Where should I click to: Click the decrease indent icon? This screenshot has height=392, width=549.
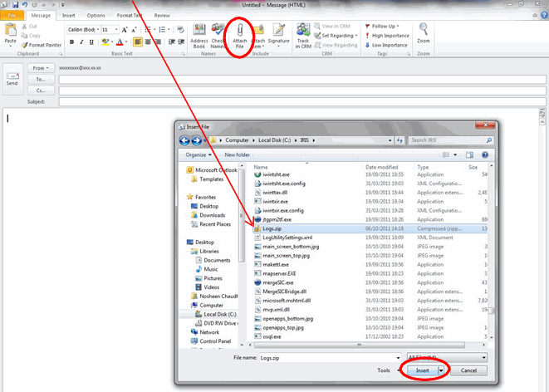[172, 42]
